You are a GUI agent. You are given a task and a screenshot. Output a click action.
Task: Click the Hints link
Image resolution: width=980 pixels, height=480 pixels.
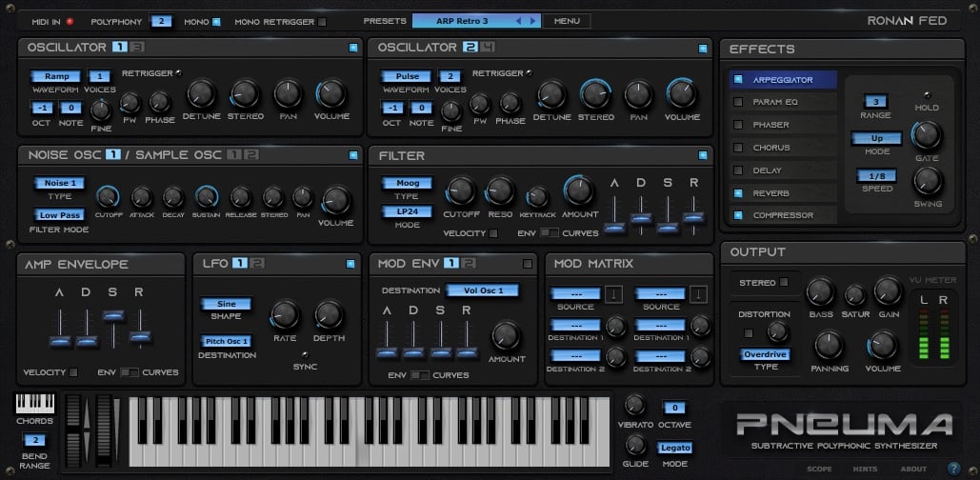point(867,469)
